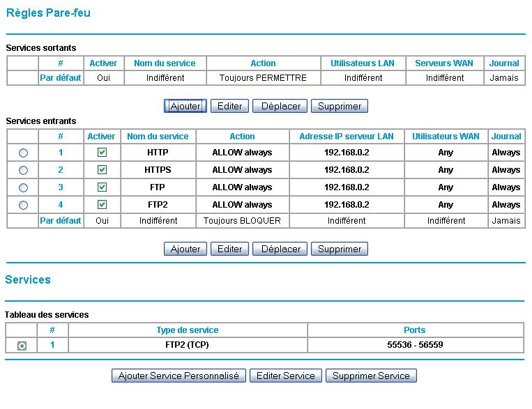Image resolution: width=532 pixels, height=409 pixels.
Task: Click Ports column header
Action: [x=415, y=330]
